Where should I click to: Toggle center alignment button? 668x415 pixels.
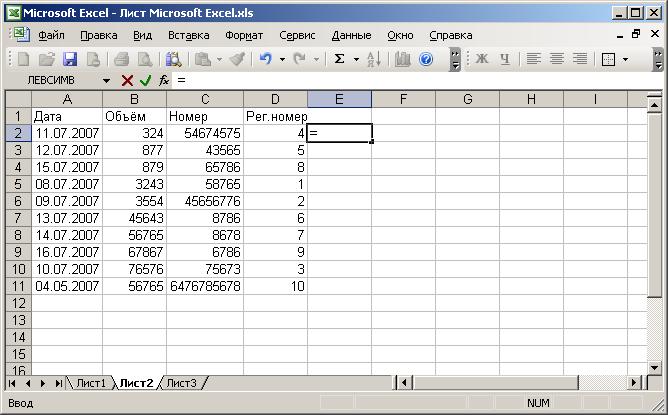tap(557, 59)
